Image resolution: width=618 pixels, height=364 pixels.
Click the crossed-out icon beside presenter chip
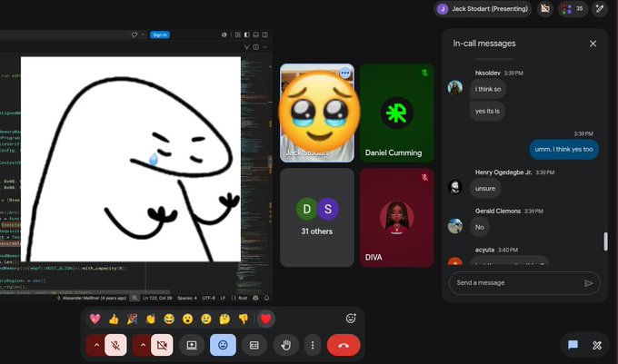click(x=545, y=9)
